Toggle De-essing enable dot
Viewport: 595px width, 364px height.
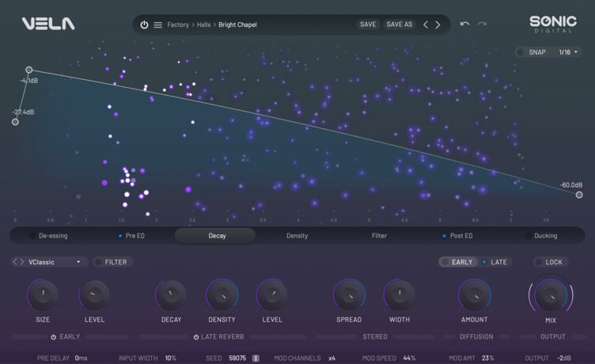click(32, 236)
